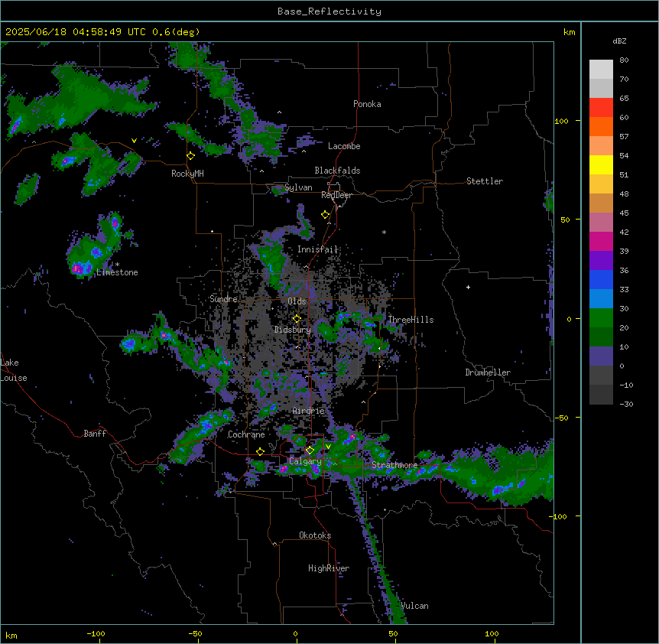Click the Lake Louise label
This screenshot has height=644, width=659.
click(14, 370)
